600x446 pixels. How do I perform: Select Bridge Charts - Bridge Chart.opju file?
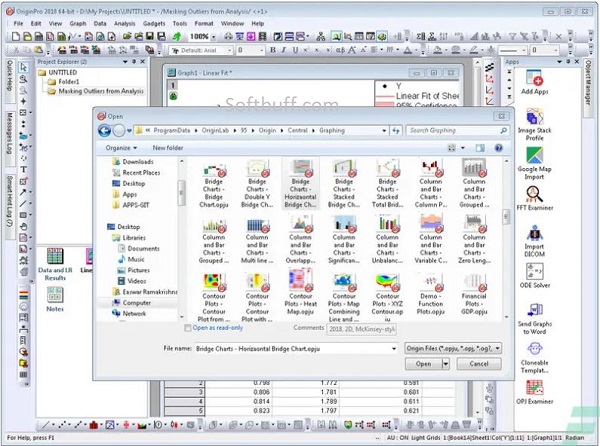coord(214,184)
